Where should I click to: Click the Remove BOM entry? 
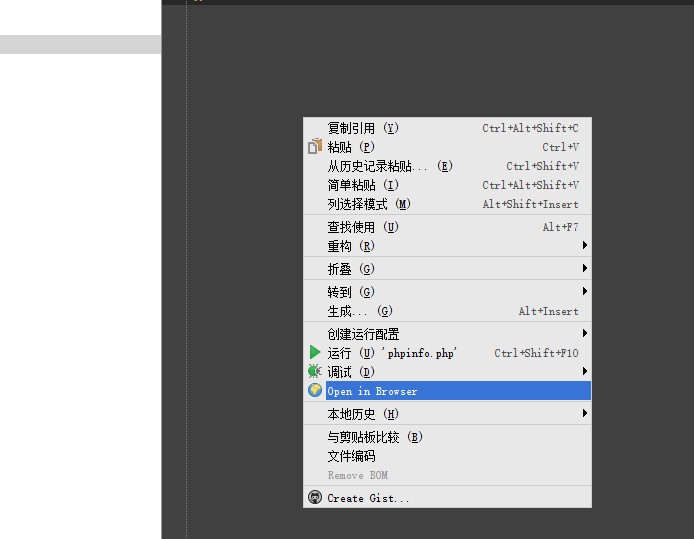pyautogui.click(x=447, y=475)
